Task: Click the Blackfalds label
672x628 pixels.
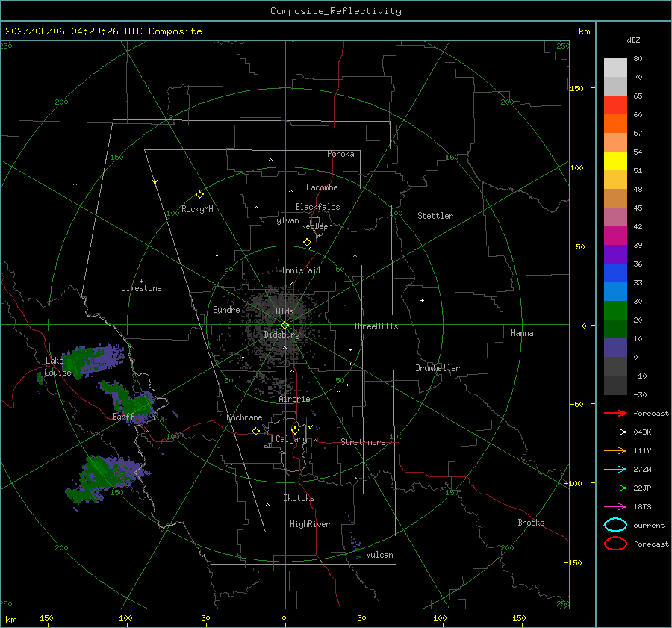Action: coord(317,207)
